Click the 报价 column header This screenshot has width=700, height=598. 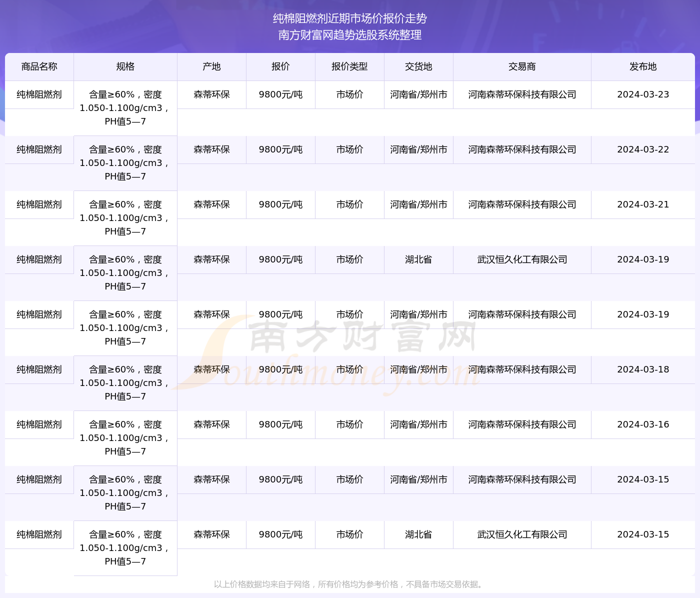coord(280,66)
